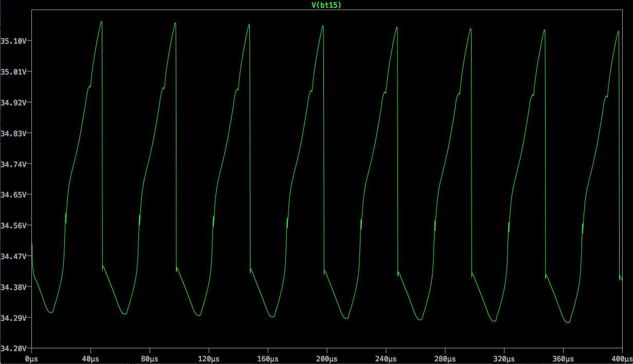Click the V(bt15) trace label
Viewport: 633px width, 364px height.
(327, 5)
